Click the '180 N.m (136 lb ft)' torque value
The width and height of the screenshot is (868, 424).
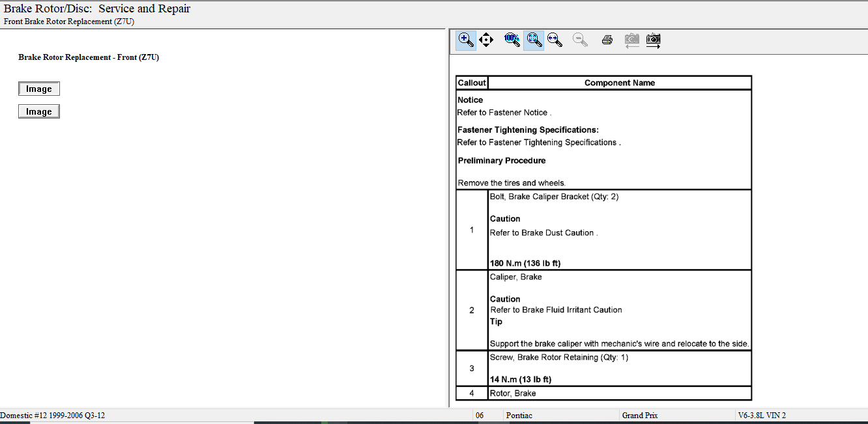[525, 264]
